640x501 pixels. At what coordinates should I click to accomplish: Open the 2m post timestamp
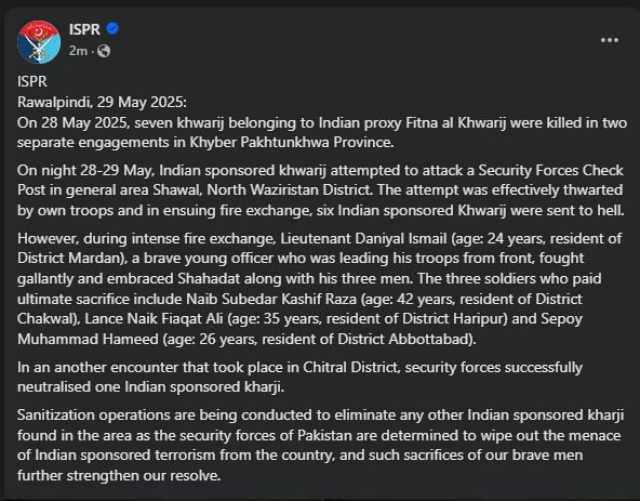(x=78, y=51)
